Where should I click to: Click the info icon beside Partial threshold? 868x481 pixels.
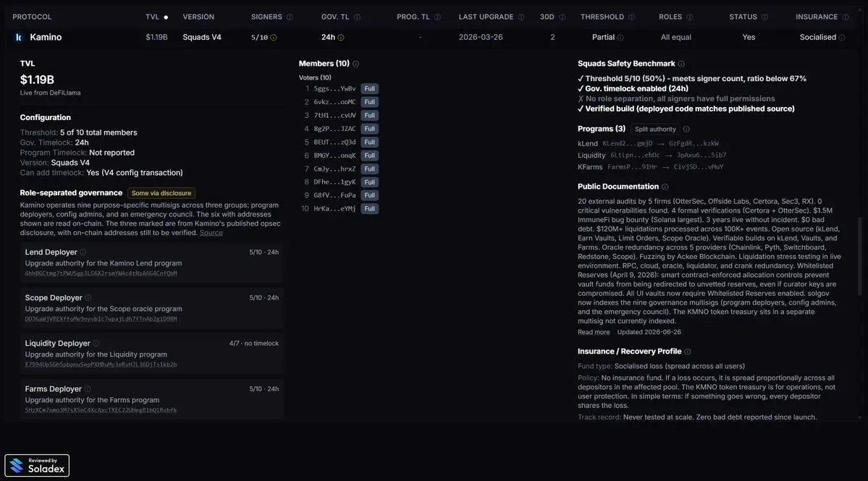pos(620,38)
